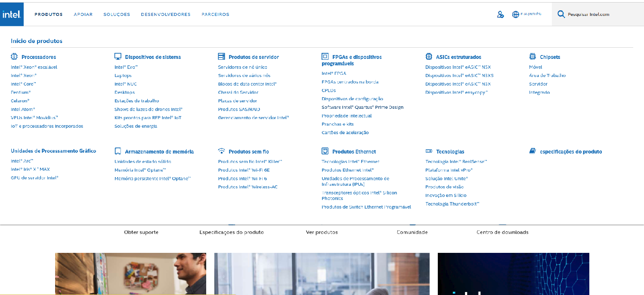The width and height of the screenshot is (644, 295).
Task: Open Chipsets Área de Trabalho link
Action: tap(548, 75)
